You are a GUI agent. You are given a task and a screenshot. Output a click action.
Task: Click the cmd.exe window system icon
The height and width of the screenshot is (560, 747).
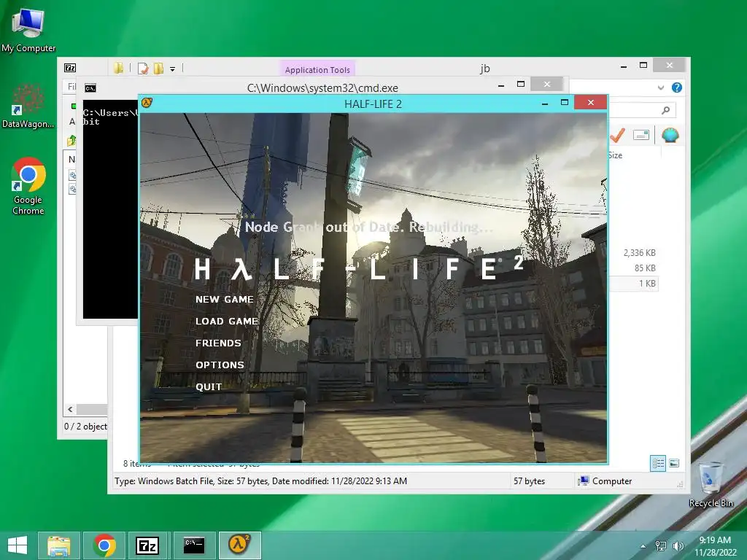pos(90,88)
